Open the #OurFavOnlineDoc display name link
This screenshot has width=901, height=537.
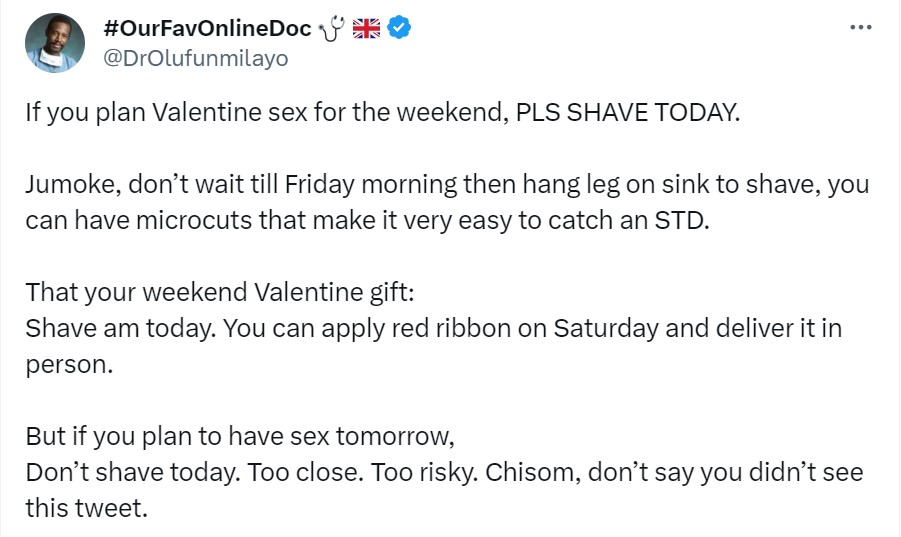click(207, 29)
